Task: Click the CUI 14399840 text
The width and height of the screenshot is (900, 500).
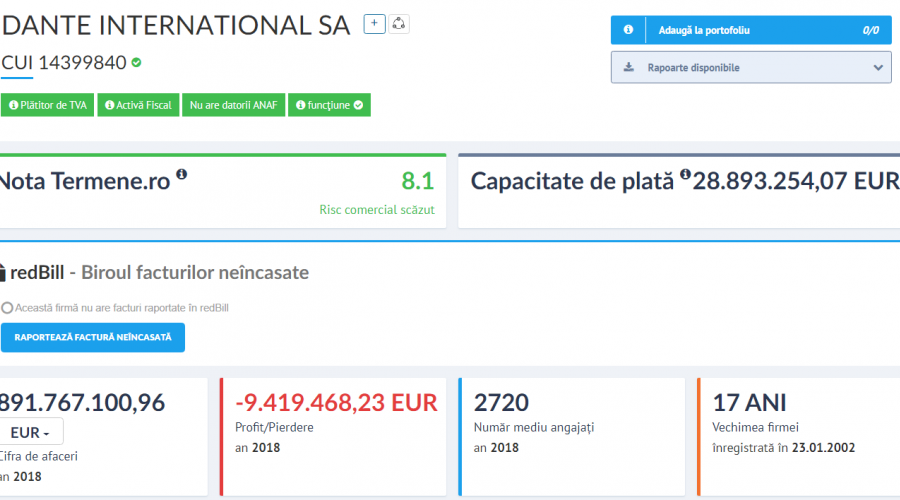Action: pyautogui.click(x=64, y=63)
